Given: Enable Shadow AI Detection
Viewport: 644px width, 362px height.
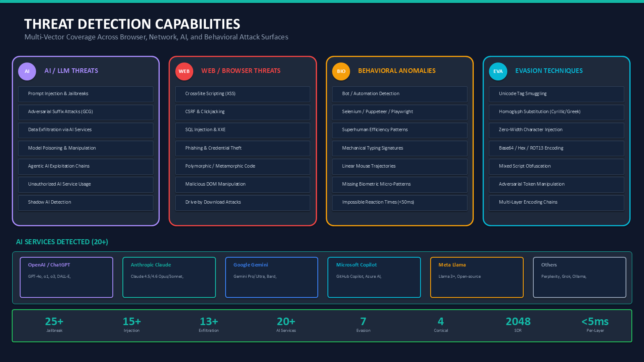Looking at the screenshot, I should (86, 203).
